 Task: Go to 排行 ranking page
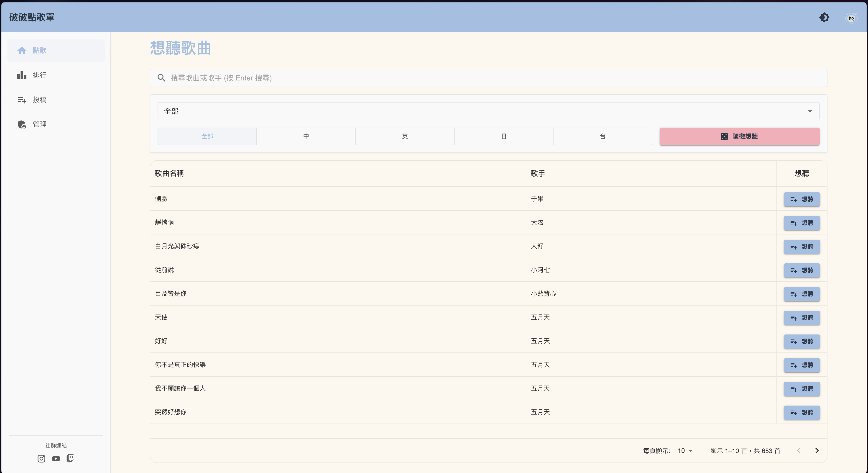point(39,75)
